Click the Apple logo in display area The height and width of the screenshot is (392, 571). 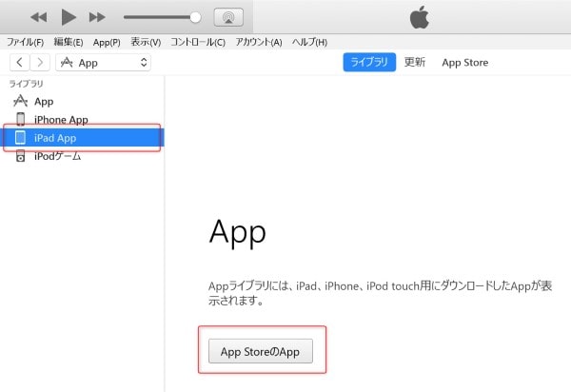[x=419, y=17]
